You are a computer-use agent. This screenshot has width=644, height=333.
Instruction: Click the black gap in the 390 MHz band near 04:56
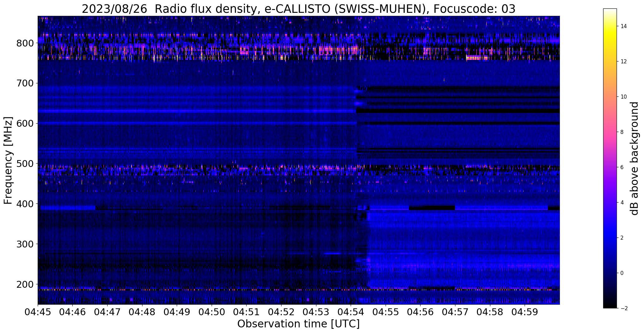click(432, 208)
